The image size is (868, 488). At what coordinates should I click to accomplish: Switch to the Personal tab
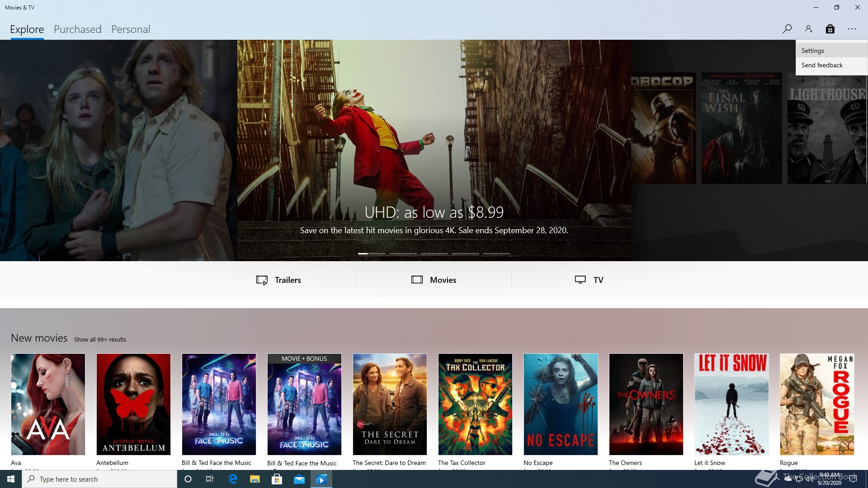point(131,29)
